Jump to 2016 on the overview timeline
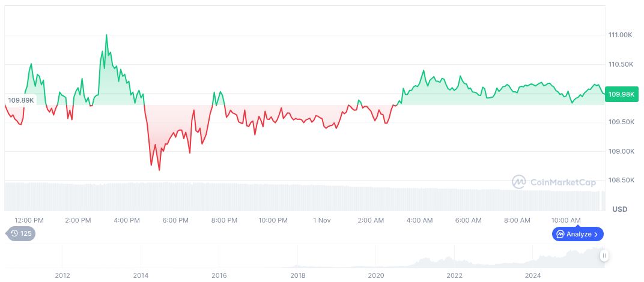This screenshot has height=282, width=644. click(x=219, y=275)
